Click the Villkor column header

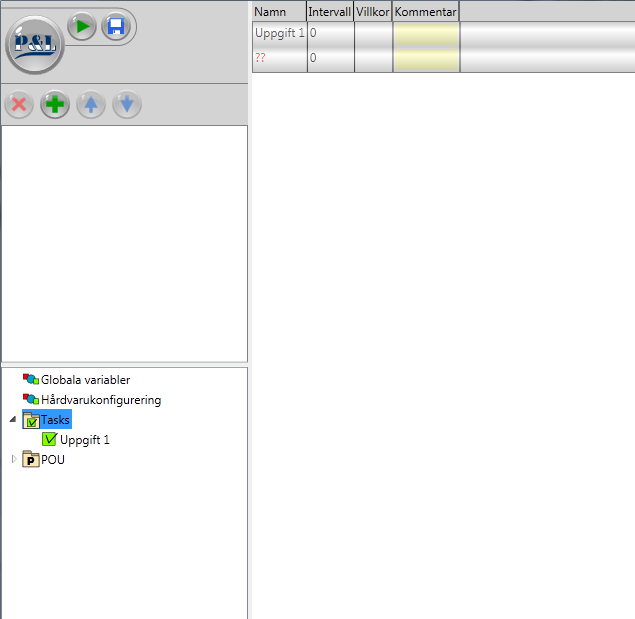[x=373, y=11]
